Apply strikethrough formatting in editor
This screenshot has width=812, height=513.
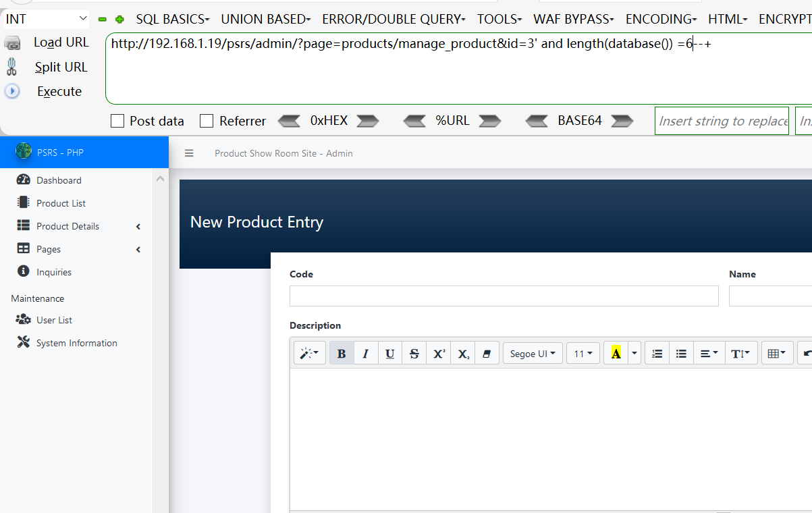click(x=414, y=353)
